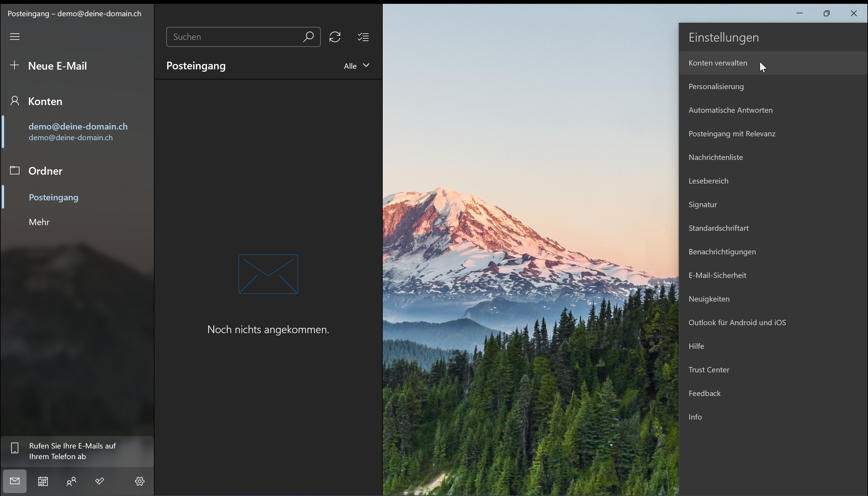Enter selection mode via checklist icon
Image resolution: width=868 pixels, height=496 pixels.
pyautogui.click(x=363, y=37)
